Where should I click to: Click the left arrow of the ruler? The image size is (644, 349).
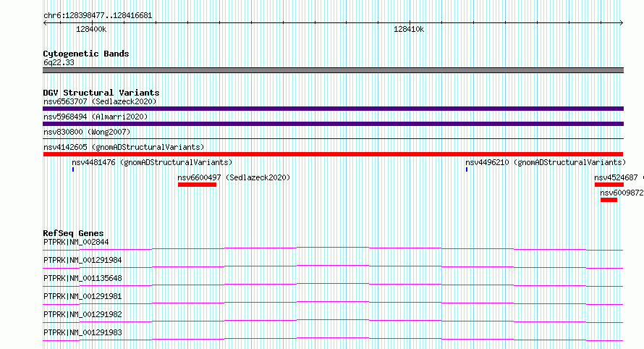45,23
